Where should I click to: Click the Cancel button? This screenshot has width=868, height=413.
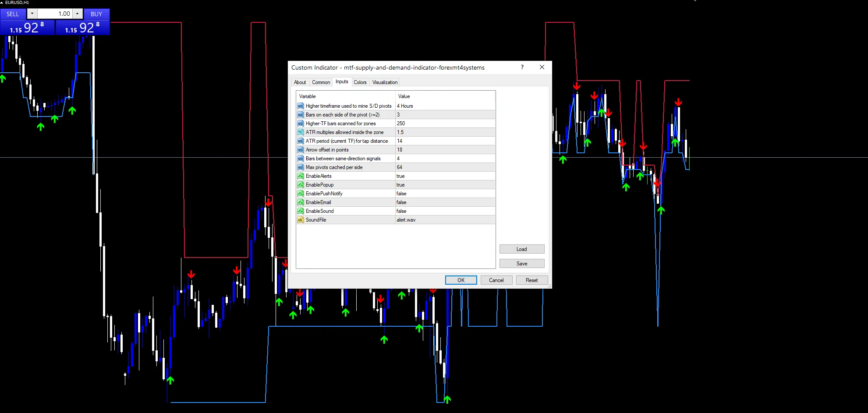(496, 280)
